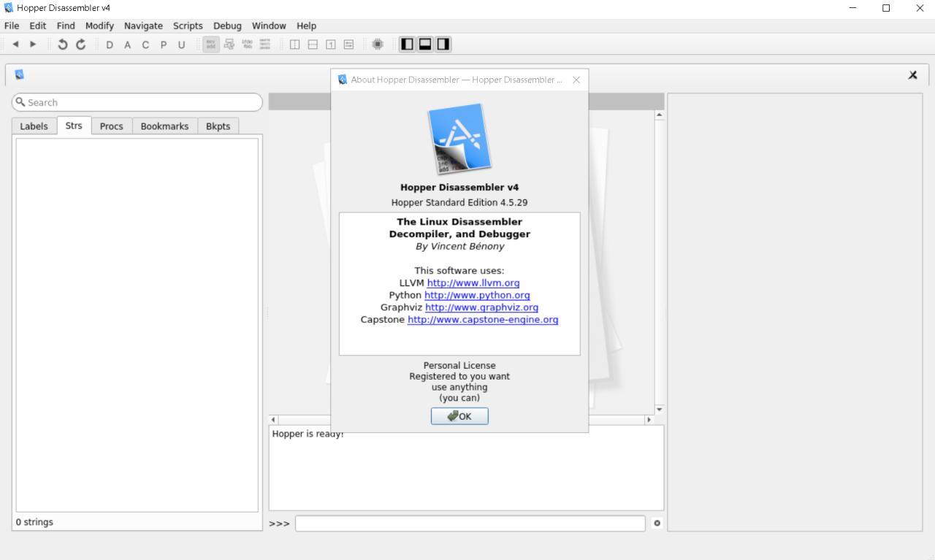Open the Python website link

[477, 295]
